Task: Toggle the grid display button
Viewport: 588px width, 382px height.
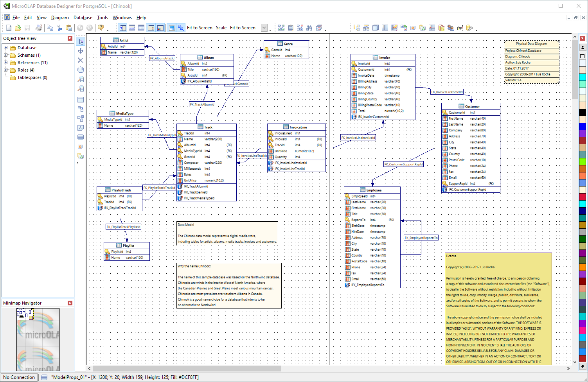Action: (171, 28)
